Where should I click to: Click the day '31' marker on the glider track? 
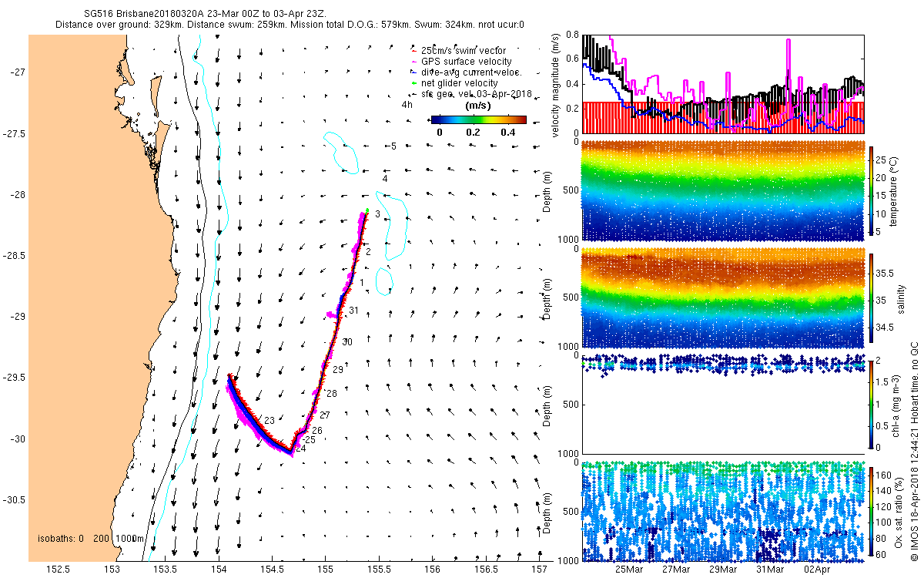click(x=354, y=310)
